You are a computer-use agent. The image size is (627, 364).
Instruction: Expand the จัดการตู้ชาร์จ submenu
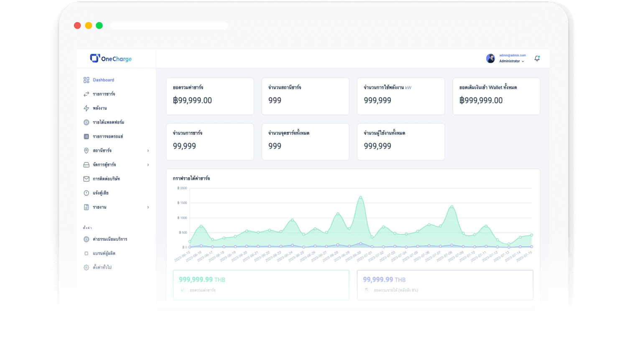click(148, 165)
